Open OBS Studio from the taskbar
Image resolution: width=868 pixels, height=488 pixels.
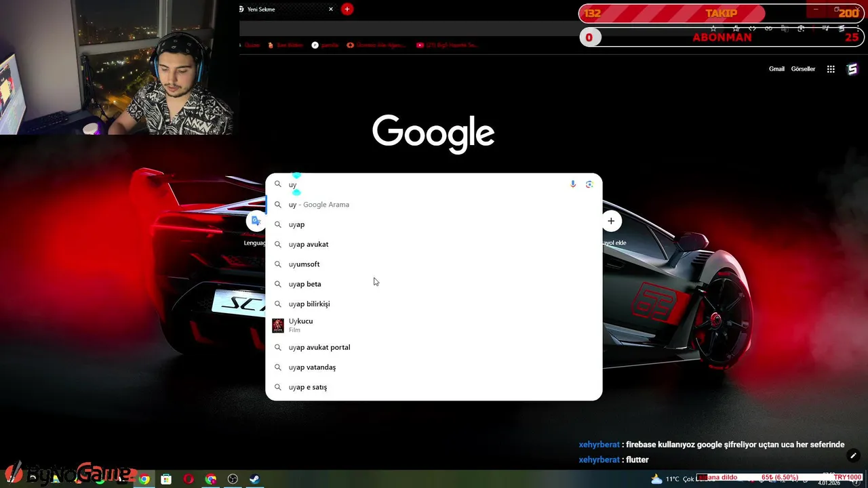[233, 479]
